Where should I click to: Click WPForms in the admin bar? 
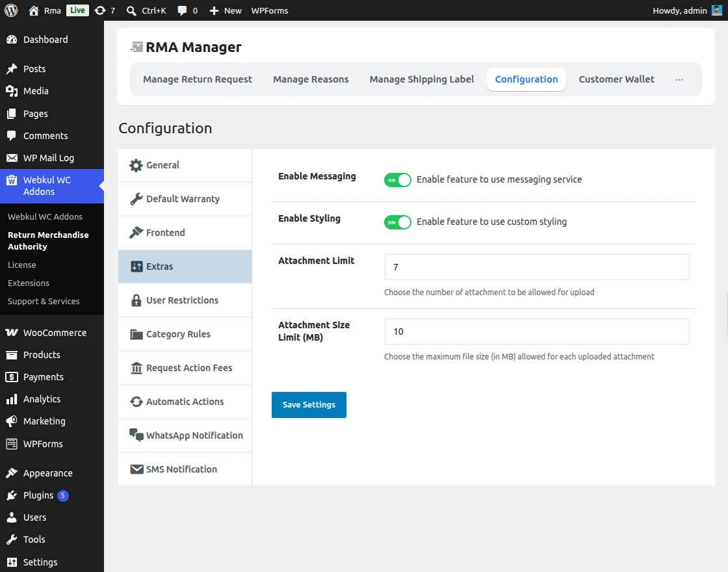pyautogui.click(x=269, y=10)
